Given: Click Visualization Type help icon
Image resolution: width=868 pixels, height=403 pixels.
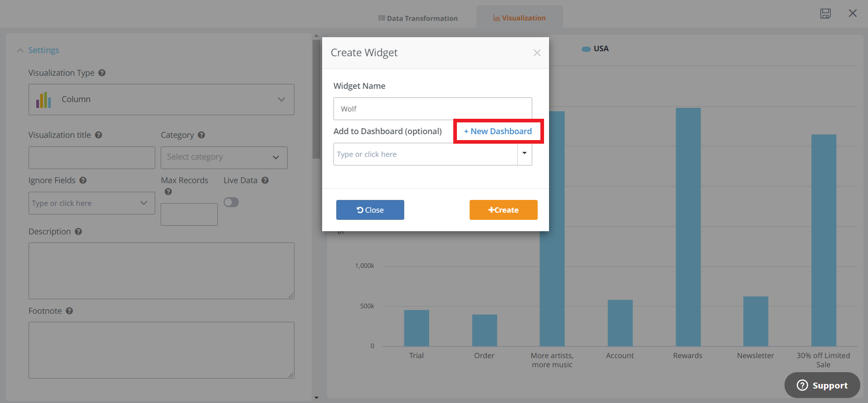Looking at the screenshot, I should point(102,73).
